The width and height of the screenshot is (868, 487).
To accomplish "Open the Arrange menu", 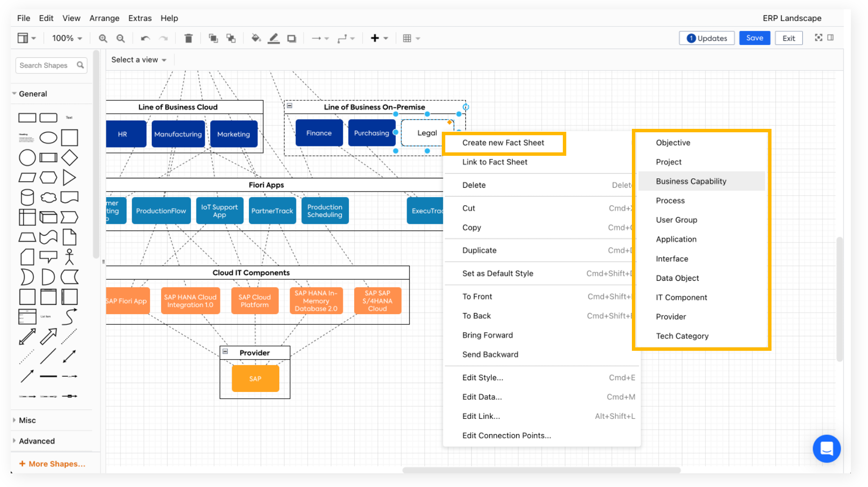I will (104, 18).
